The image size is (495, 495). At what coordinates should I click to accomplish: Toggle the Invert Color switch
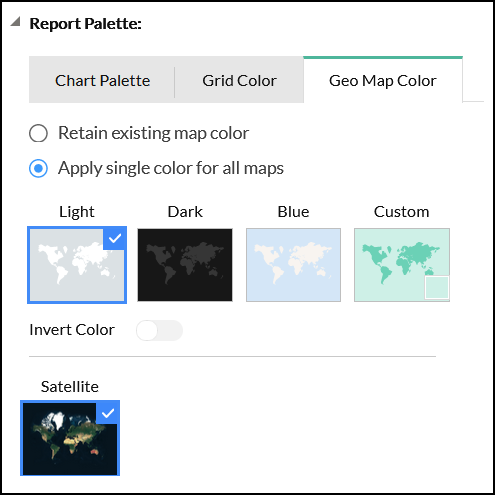click(159, 330)
